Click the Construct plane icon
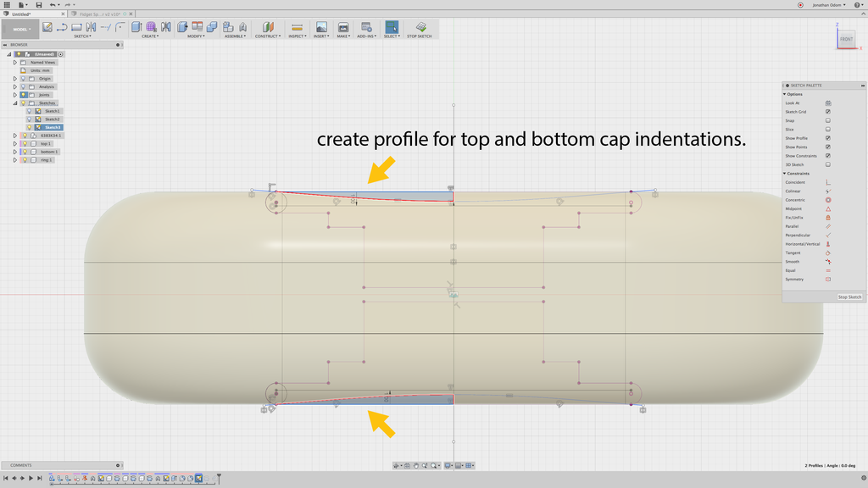 pyautogui.click(x=268, y=27)
